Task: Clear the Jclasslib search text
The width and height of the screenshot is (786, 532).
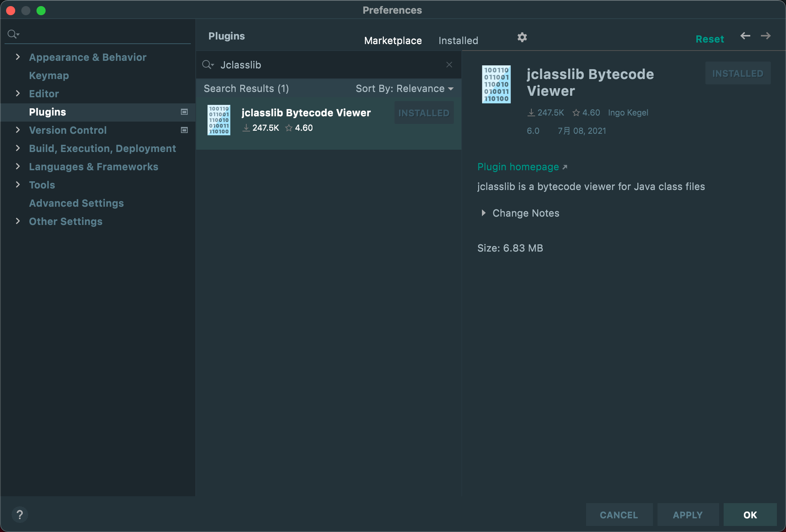Action: point(449,65)
